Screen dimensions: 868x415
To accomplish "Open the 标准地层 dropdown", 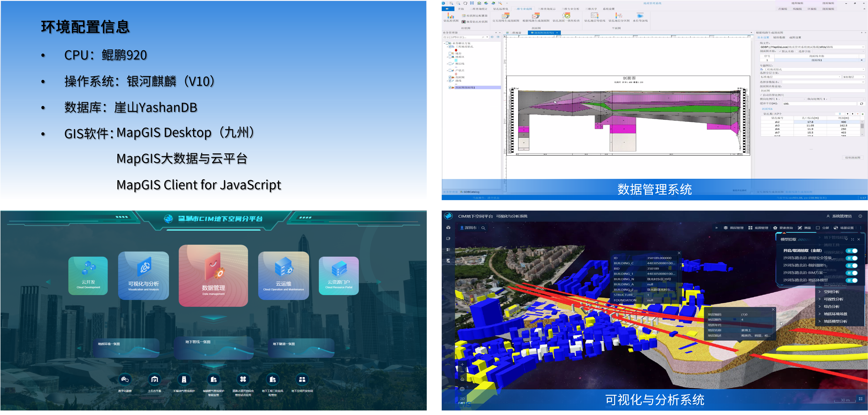I will (x=800, y=77).
